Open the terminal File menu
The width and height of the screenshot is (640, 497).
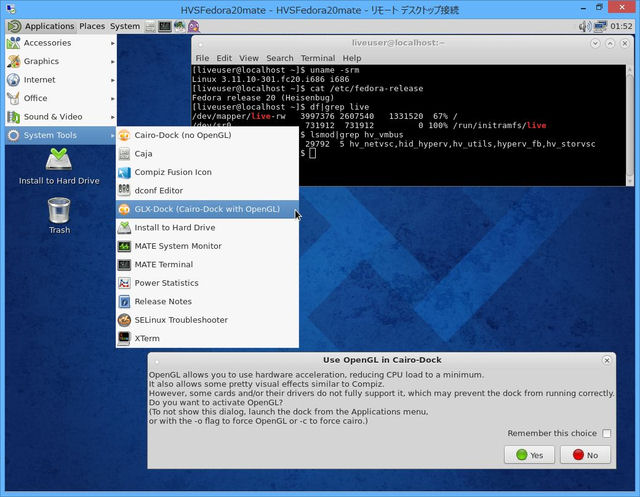tap(202, 58)
